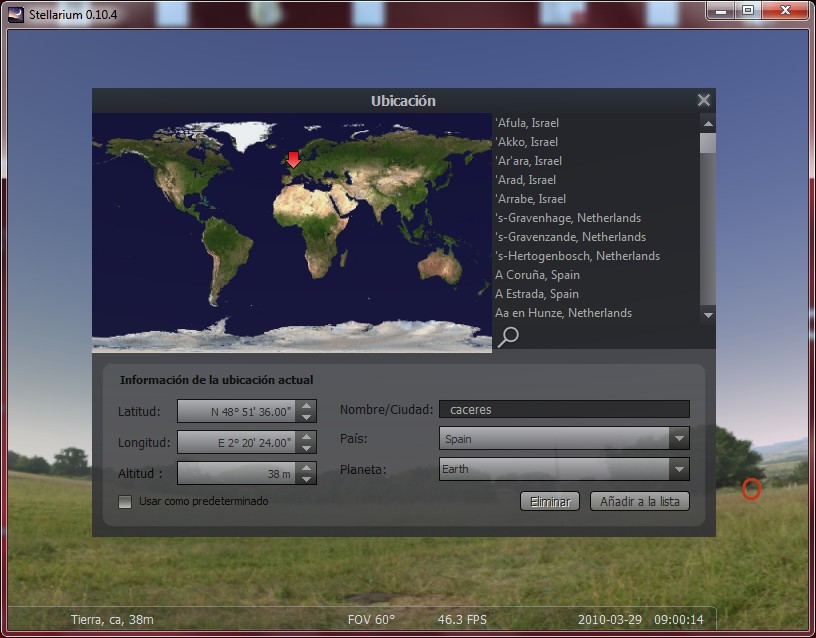
Task: Click the Latitud value field
Action: tap(237, 411)
